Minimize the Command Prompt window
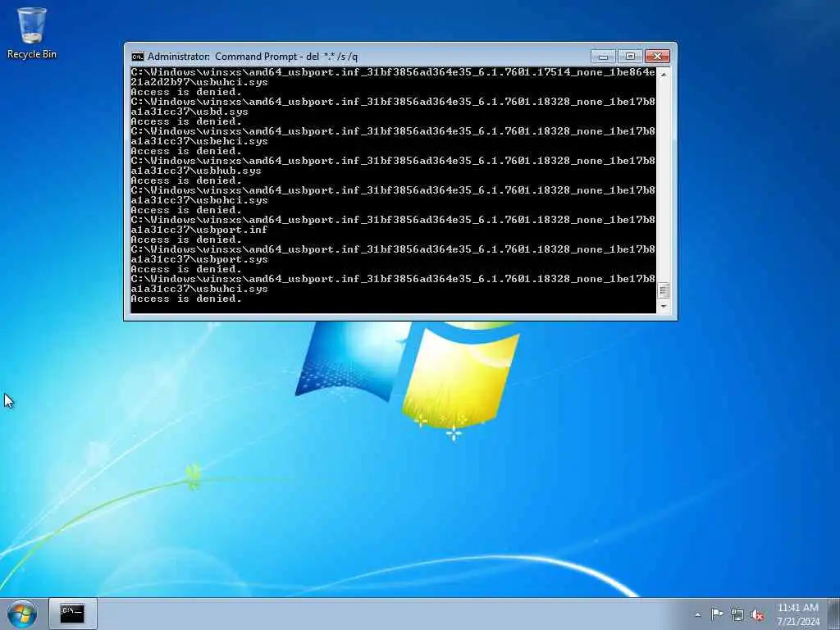The width and height of the screenshot is (840, 630). [x=603, y=57]
